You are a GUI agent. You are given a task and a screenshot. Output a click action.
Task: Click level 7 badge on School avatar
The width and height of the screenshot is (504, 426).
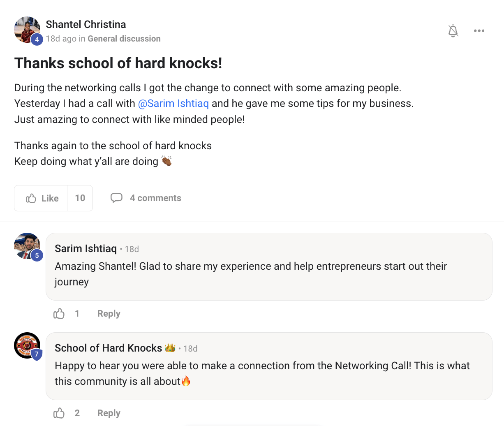37,354
